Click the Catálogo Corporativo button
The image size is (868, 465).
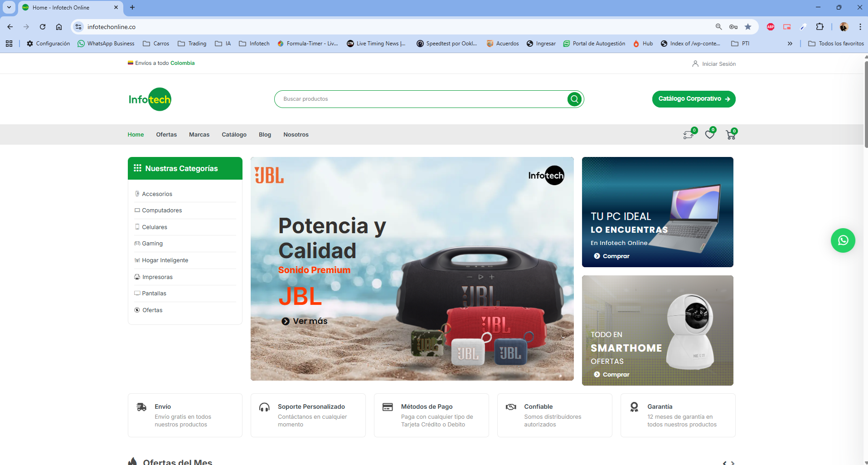693,99
